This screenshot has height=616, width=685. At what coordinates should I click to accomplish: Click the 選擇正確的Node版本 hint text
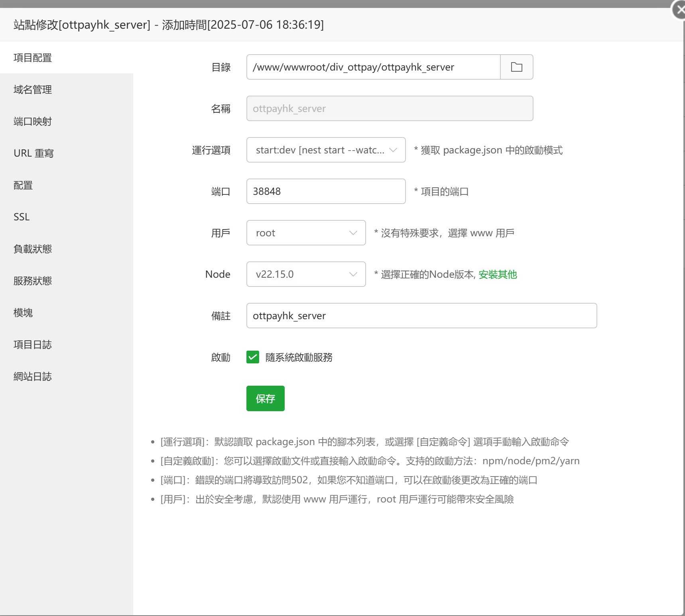(425, 274)
